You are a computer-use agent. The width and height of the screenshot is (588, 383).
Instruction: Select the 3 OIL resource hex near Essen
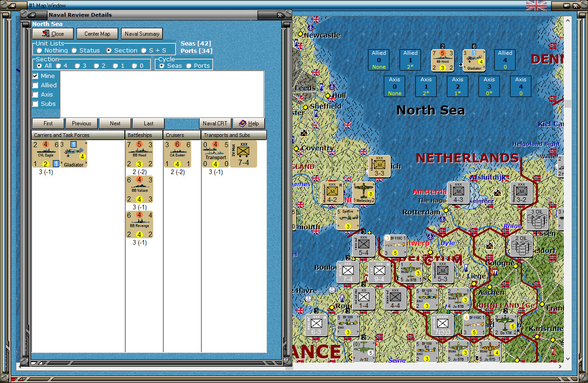pos(536,218)
